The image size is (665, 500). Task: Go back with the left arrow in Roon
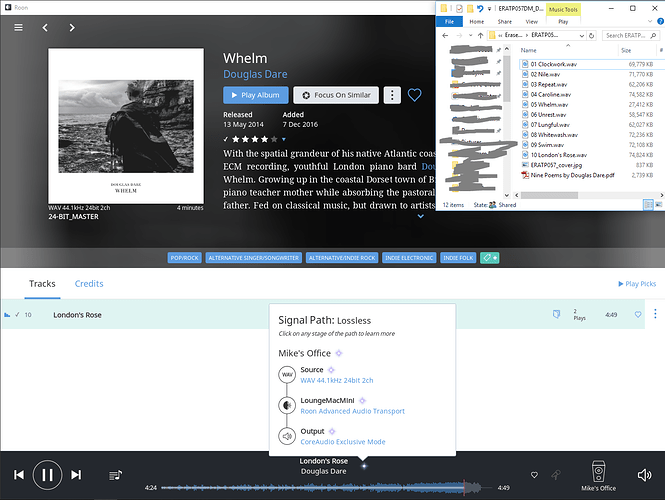tap(45, 28)
